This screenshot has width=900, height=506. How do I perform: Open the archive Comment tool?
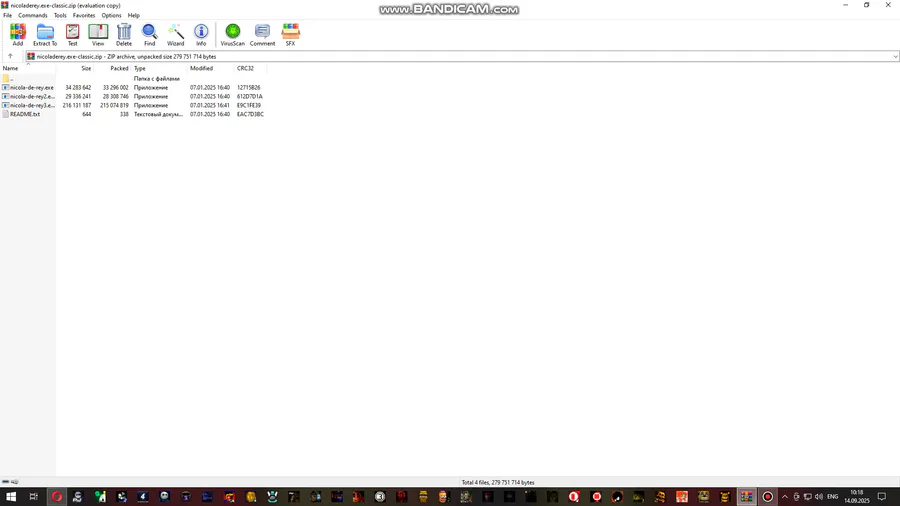coord(262,34)
